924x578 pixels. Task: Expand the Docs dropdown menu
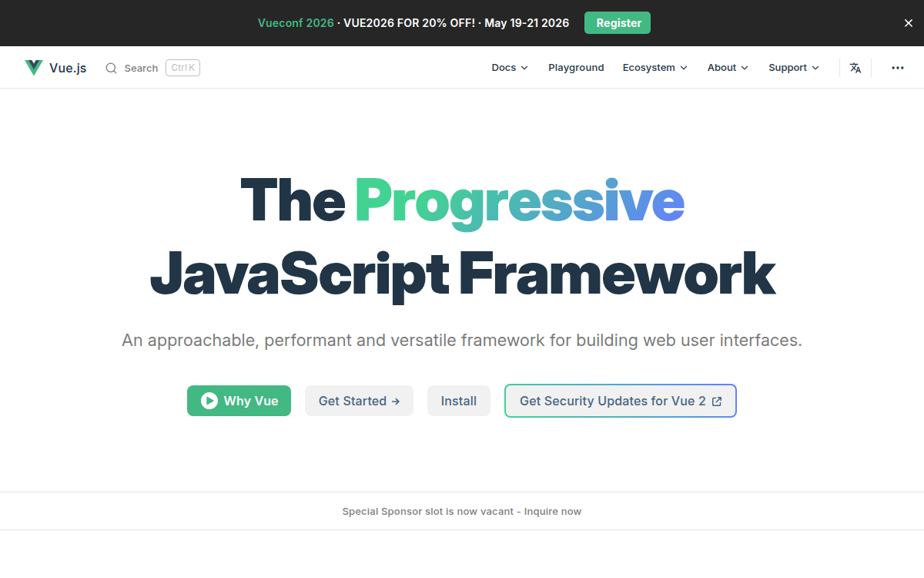[510, 68]
